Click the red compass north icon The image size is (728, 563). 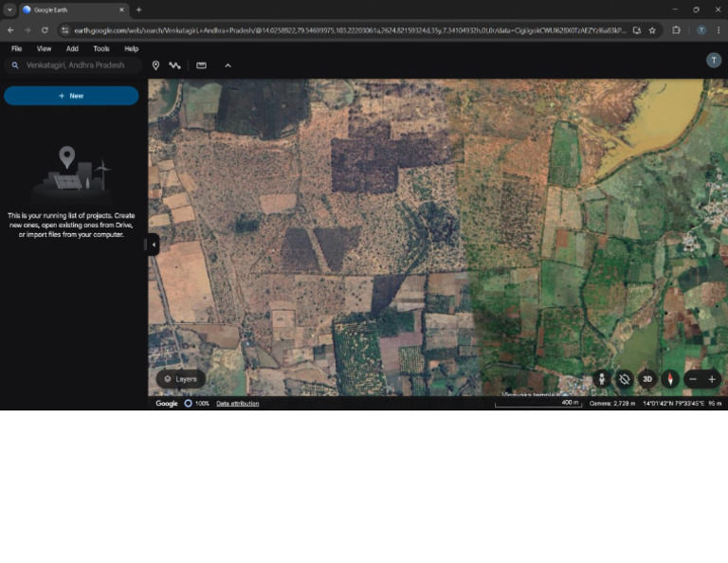pos(671,379)
